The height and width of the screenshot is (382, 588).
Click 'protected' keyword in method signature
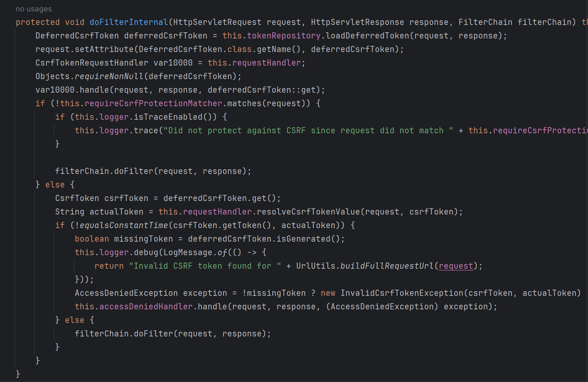pos(38,22)
